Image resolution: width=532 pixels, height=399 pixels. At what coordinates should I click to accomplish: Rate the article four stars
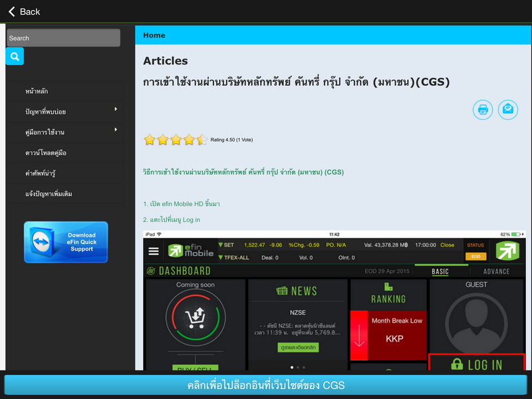(189, 140)
